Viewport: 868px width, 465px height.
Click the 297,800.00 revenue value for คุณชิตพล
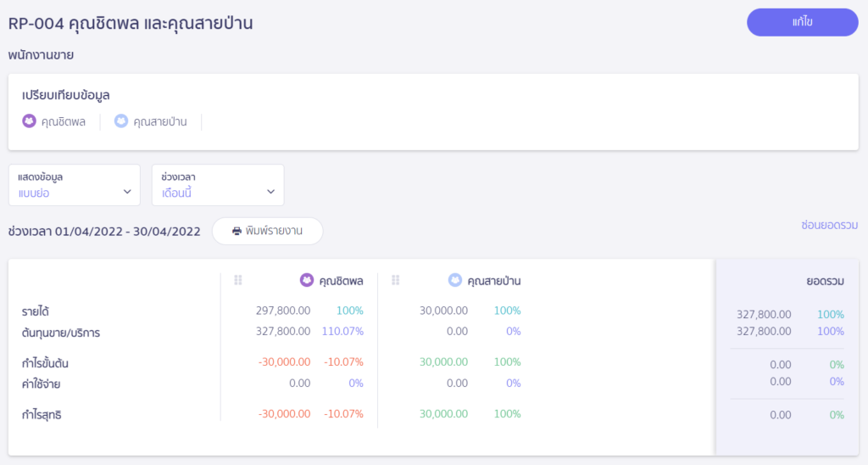pos(282,311)
